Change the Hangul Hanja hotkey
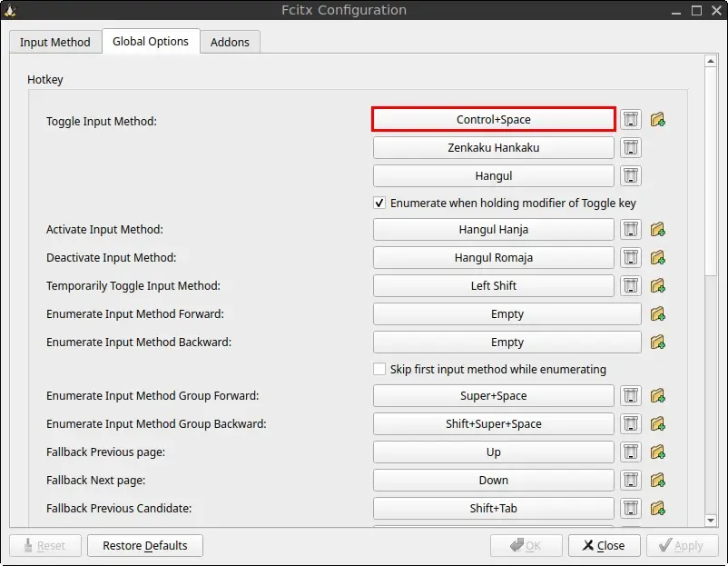The image size is (728, 566). (x=494, y=229)
